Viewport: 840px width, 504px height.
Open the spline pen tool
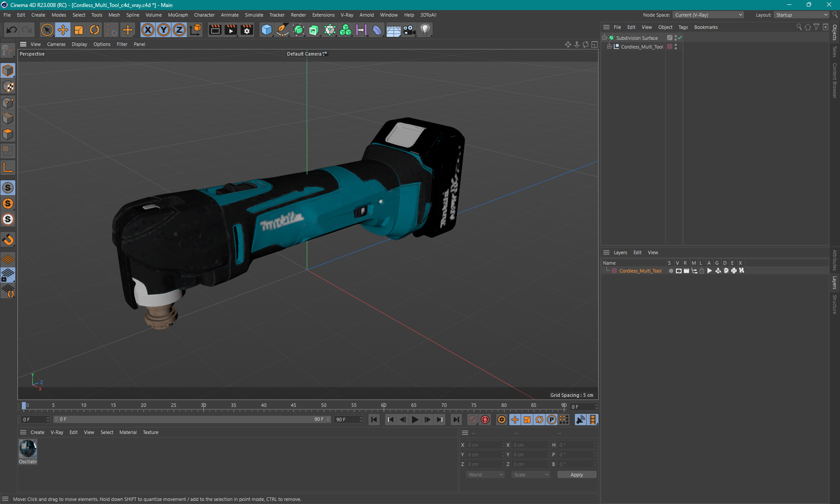point(283,30)
